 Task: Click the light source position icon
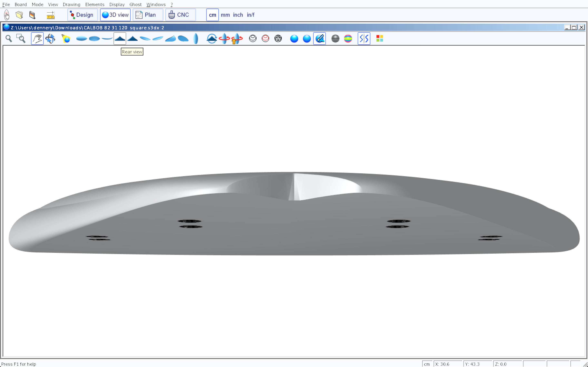click(x=66, y=39)
